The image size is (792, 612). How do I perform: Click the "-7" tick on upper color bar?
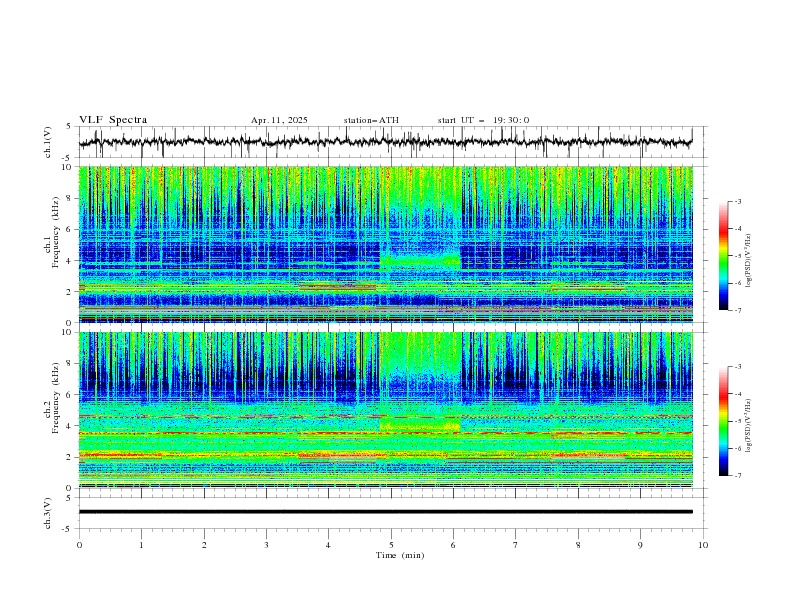click(738, 310)
